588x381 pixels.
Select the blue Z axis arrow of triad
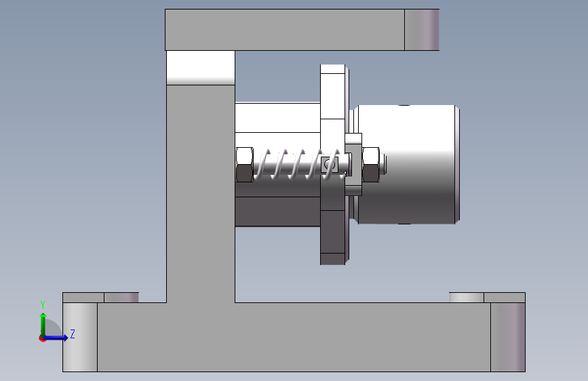56,338
